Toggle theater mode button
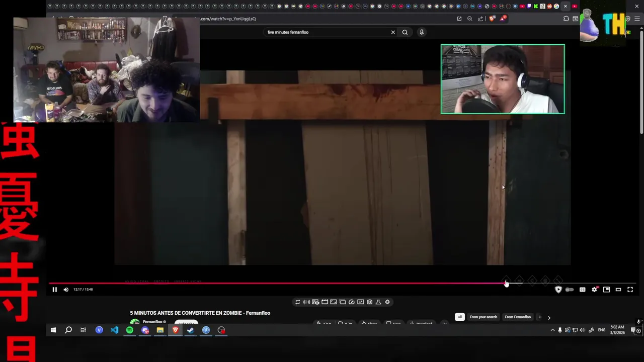The width and height of the screenshot is (644, 362). 618,289
